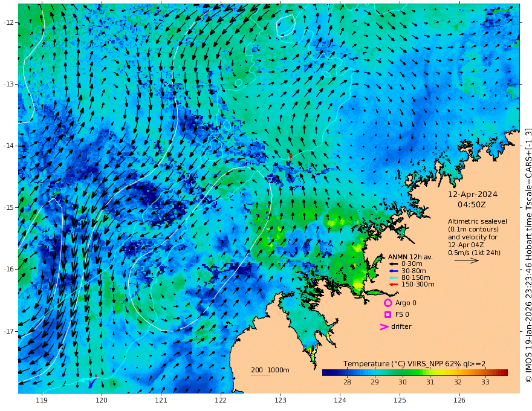Screen dimensions: 532x411
Task: Click the latitude axis label '-14'
Action: click(x=8, y=146)
